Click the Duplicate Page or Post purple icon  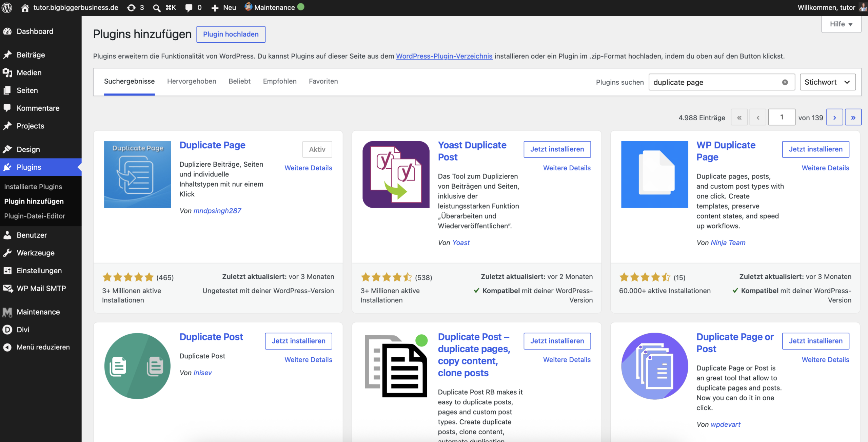click(x=654, y=366)
